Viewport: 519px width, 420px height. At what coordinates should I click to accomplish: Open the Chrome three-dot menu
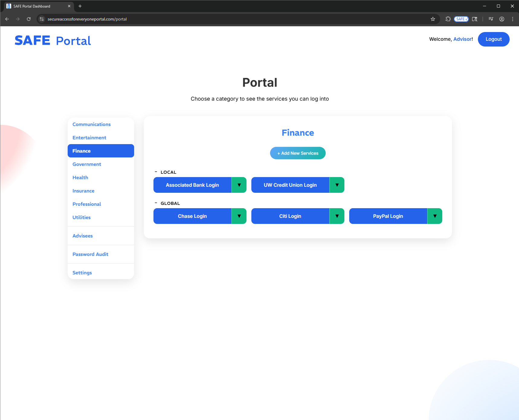coord(512,19)
